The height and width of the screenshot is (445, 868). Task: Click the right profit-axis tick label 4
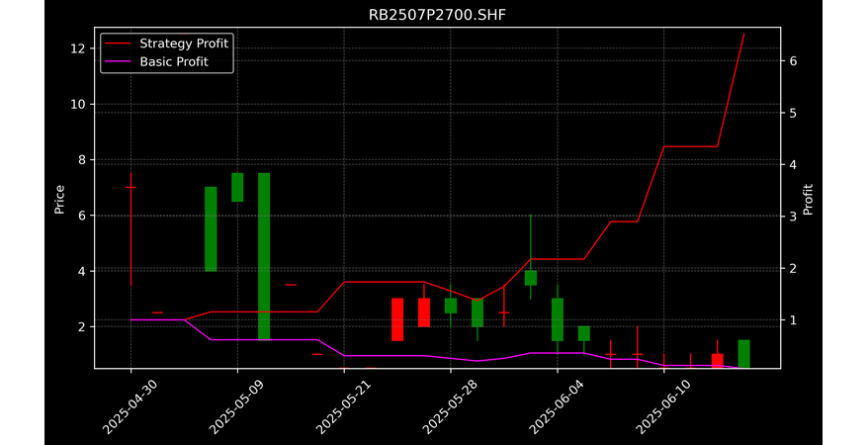click(793, 164)
